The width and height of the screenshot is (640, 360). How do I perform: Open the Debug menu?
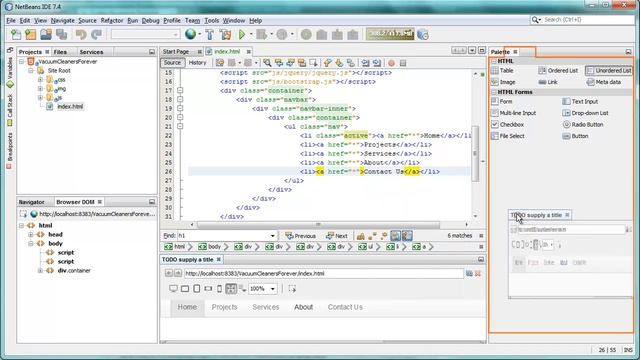(151, 20)
